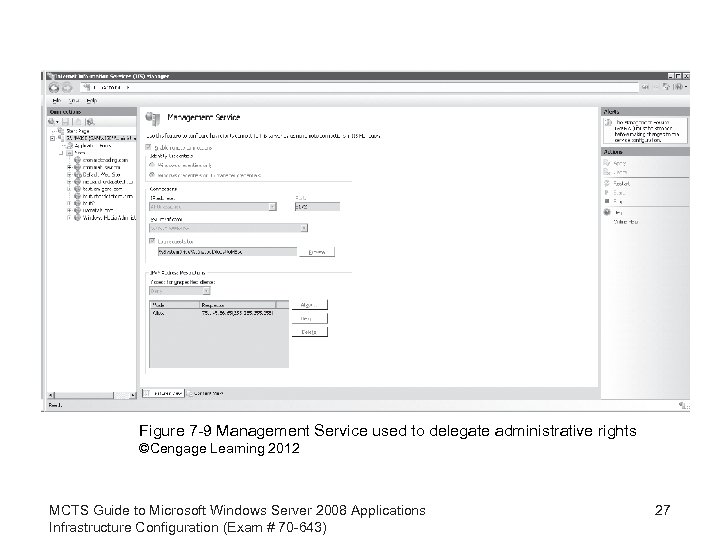The image size is (720, 540).
Task: Click the Forward navigation arrow button
Action: 67,88
